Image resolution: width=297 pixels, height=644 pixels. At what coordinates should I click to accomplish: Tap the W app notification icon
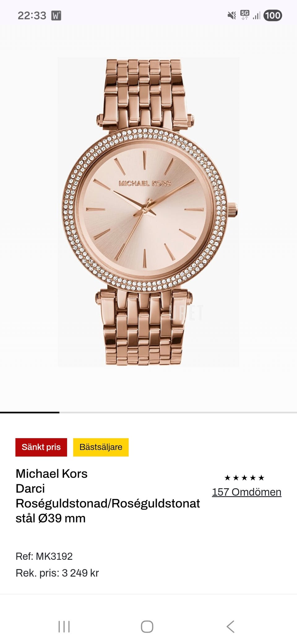[x=56, y=15]
